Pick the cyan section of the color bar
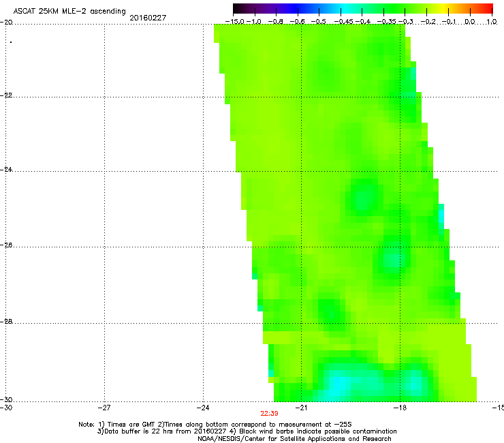The width and height of the screenshot is (504, 443). tap(345, 8)
